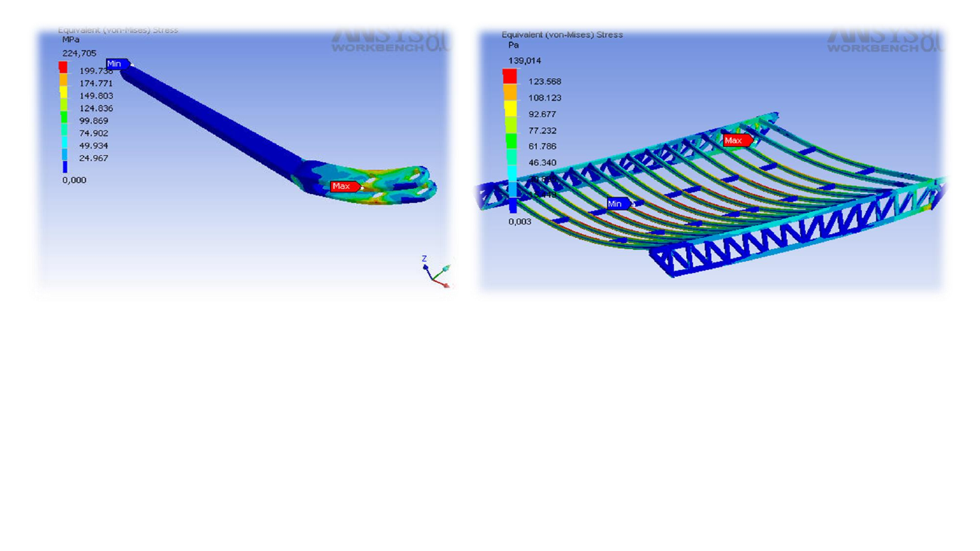Click the maximum value 139,014 label
The width and height of the screenshot is (980, 551).
click(x=523, y=61)
